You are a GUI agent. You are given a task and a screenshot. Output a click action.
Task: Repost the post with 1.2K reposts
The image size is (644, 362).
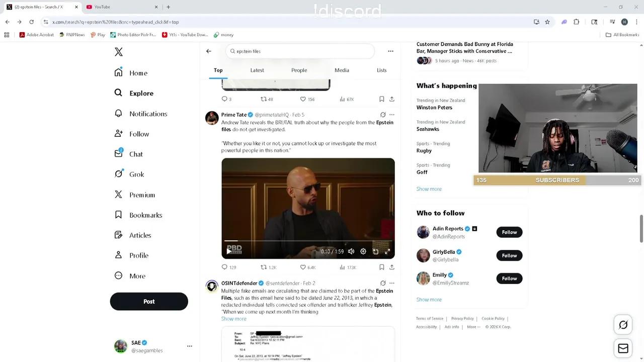pyautogui.click(x=268, y=267)
